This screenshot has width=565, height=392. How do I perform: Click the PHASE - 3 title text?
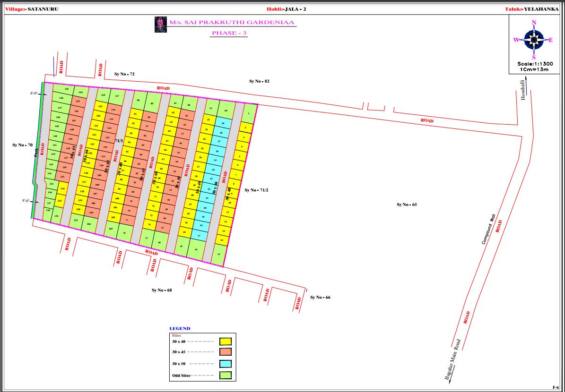[229, 33]
